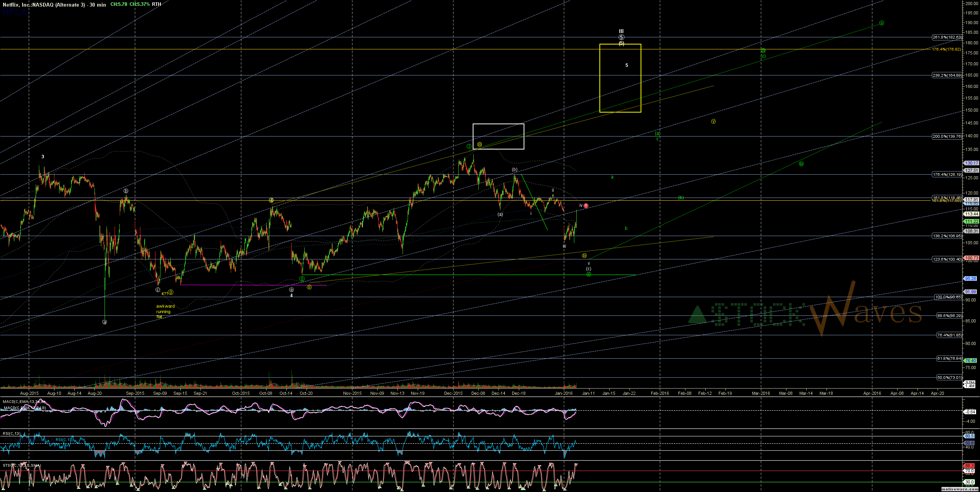The height and width of the screenshot is (492, 980).
Task: Click the Apr-2016 date axis label
Action: click(x=872, y=393)
